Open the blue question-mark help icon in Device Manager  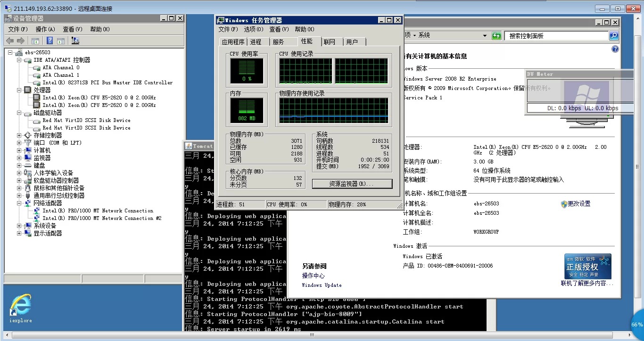(x=49, y=41)
